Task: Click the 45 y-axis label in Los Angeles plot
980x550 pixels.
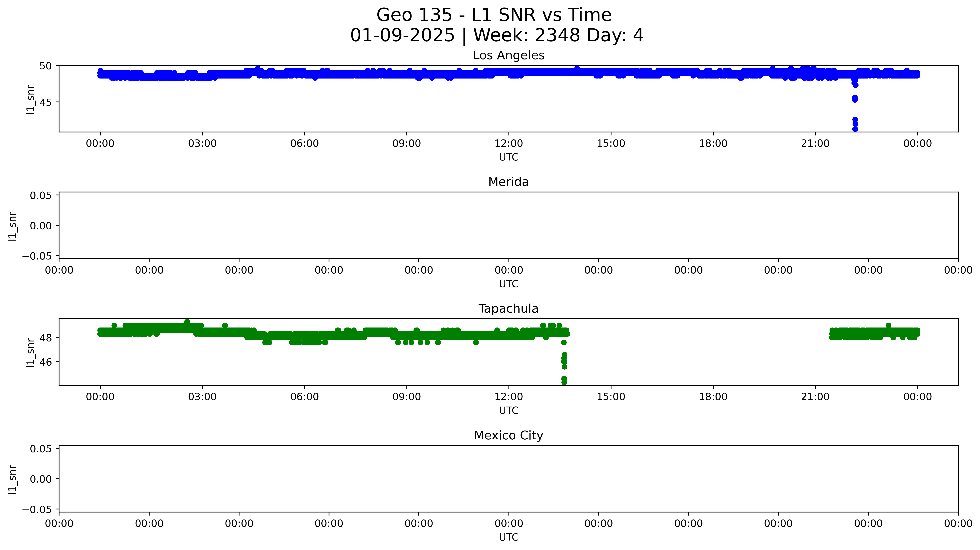Action: pyautogui.click(x=45, y=102)
